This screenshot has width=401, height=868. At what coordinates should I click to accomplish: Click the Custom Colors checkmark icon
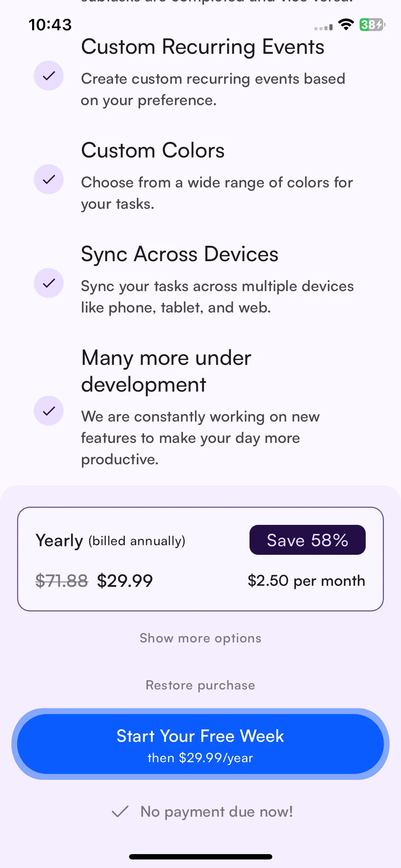pyautogui.click(x=48, y=179)
